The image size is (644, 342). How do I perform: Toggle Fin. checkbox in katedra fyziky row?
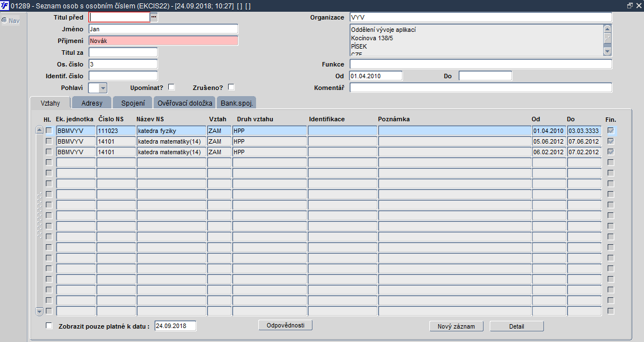610,131
